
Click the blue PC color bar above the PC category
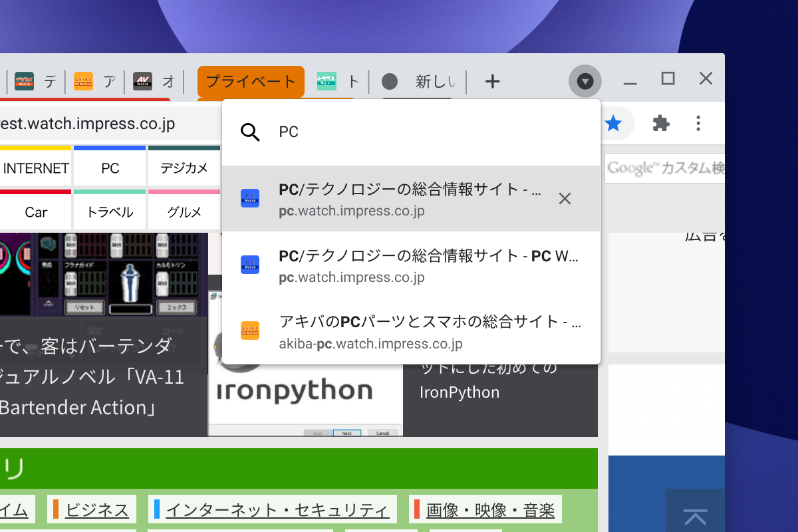tap(109, 149)
